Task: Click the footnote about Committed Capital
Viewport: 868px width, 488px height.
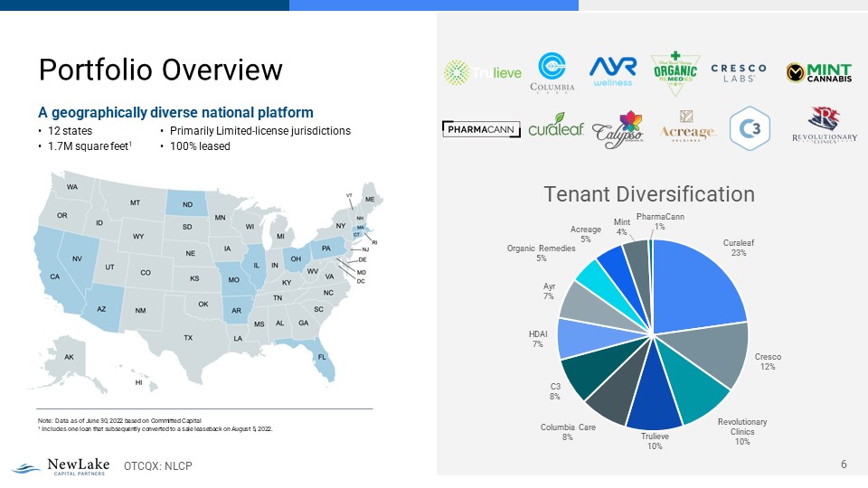Action: coord(119,420)
